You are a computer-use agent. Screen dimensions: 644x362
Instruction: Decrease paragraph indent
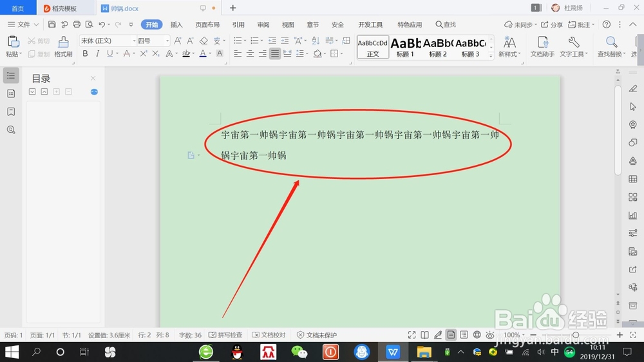coord(272,41)
